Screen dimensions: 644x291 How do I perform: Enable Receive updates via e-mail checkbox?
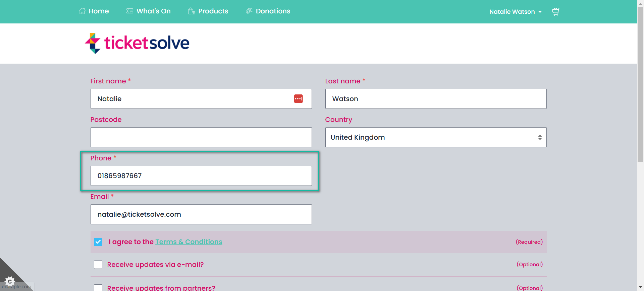(x=98, y=265)
